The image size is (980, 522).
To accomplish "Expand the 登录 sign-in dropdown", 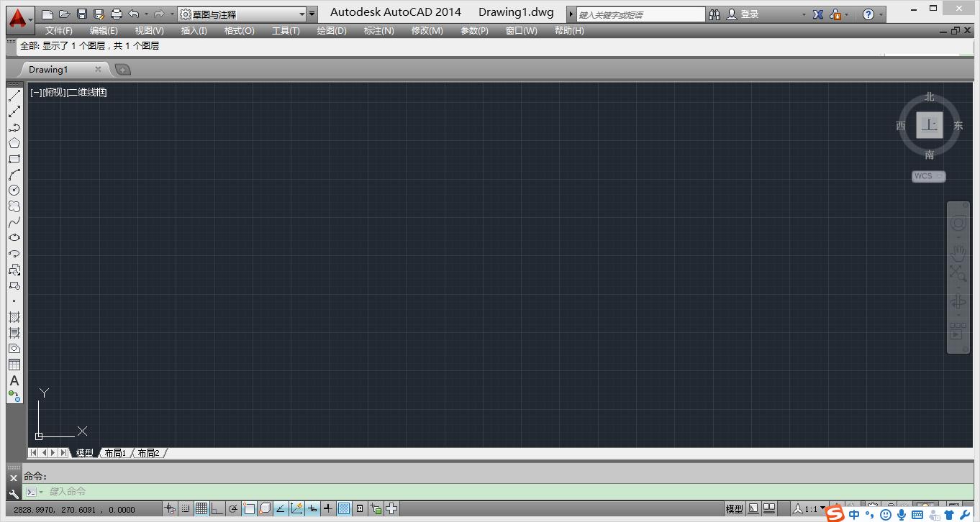I will pos(804,14).
